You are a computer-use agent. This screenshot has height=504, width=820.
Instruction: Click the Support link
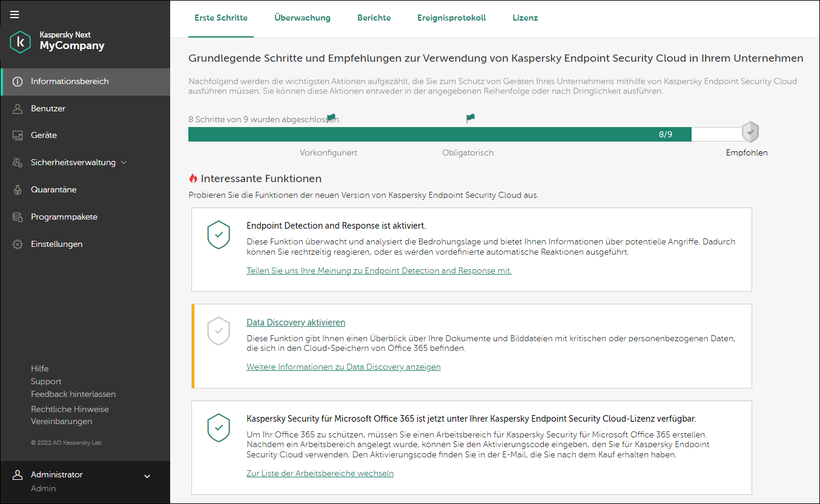point(46,381)
